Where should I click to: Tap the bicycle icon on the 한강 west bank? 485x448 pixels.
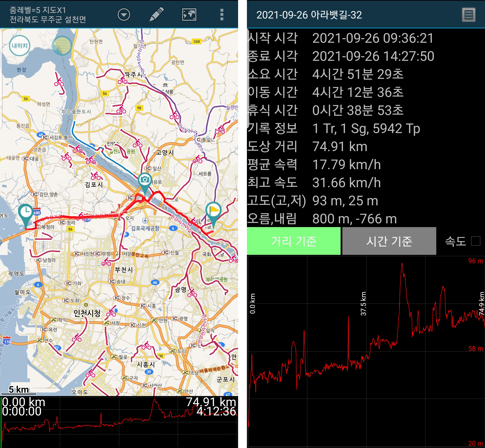[59, 82]
